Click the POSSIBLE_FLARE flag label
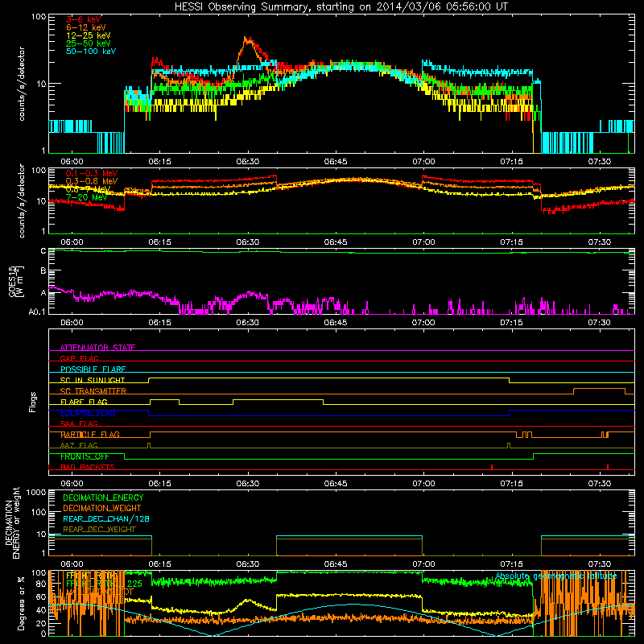 [x=93, y=369]
